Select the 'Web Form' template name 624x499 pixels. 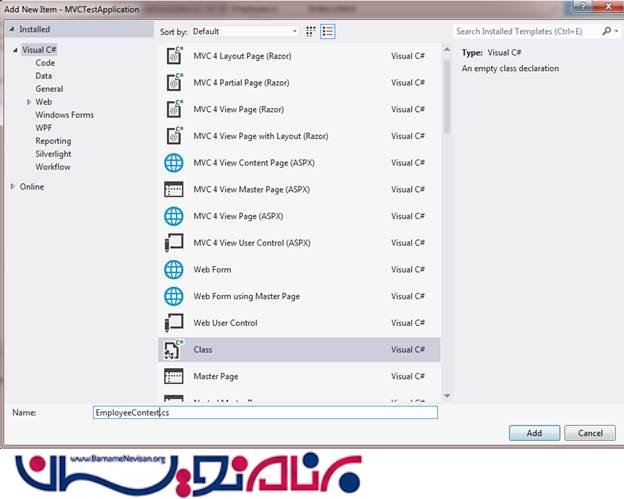click(212, 269)
